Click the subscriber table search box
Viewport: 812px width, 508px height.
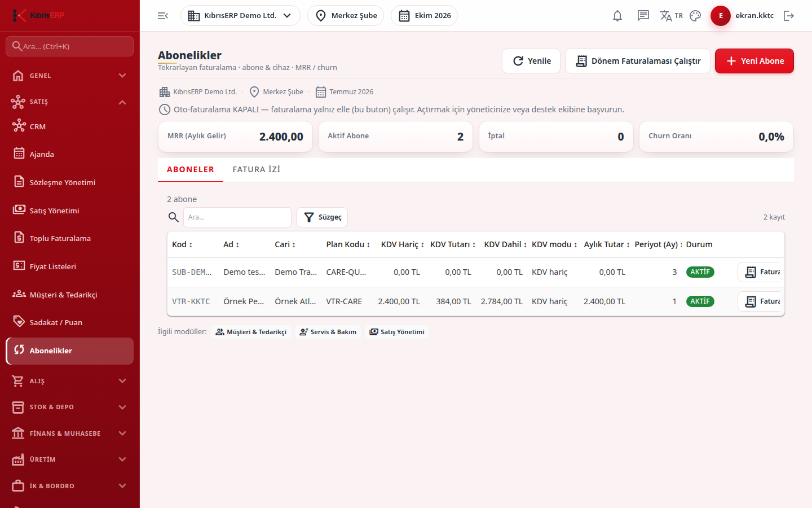pos(237,217)
